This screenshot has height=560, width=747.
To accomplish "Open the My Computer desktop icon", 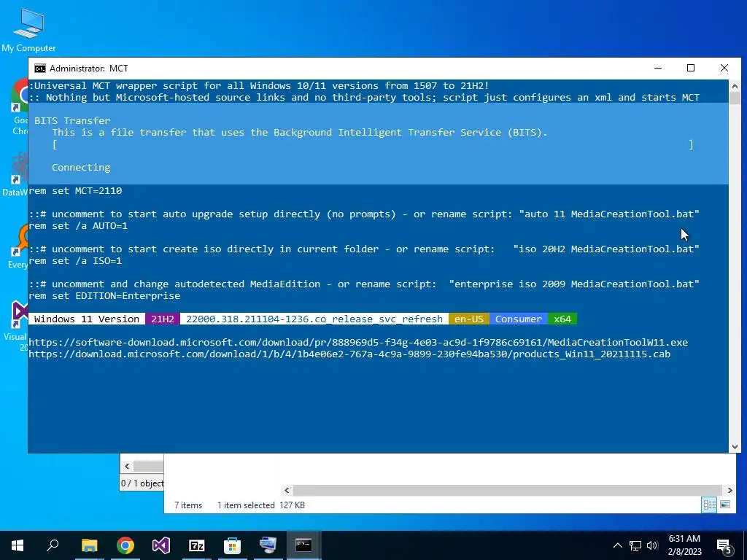I will pos(28,29).
